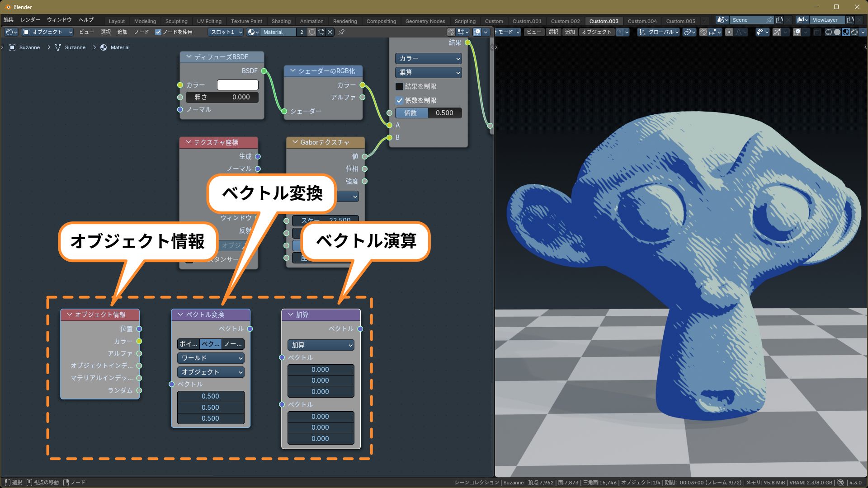The width and height of the screenshot is (868, 488).
Task: Click the fake user shield icon
Action: pyautogui.click(x=312, y=32)
